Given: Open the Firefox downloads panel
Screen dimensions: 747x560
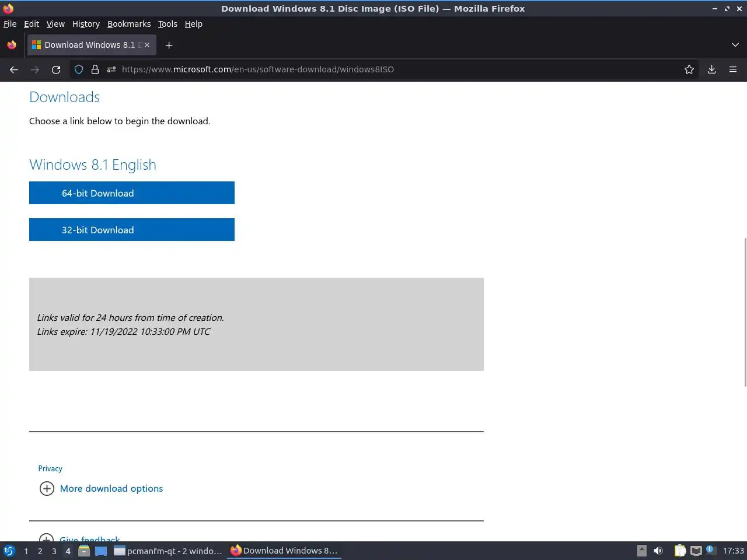Looking at the screenshot, I should tap(712, 69).
